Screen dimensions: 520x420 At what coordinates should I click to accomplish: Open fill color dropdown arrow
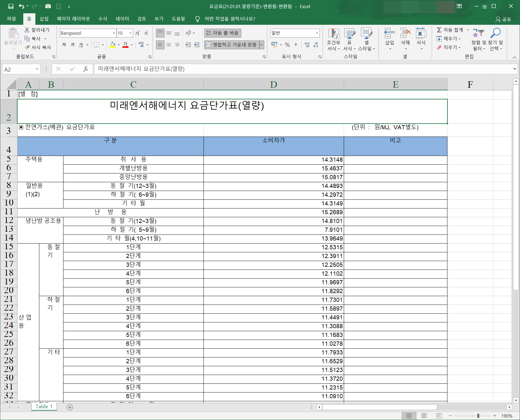[x=119, y=45]
